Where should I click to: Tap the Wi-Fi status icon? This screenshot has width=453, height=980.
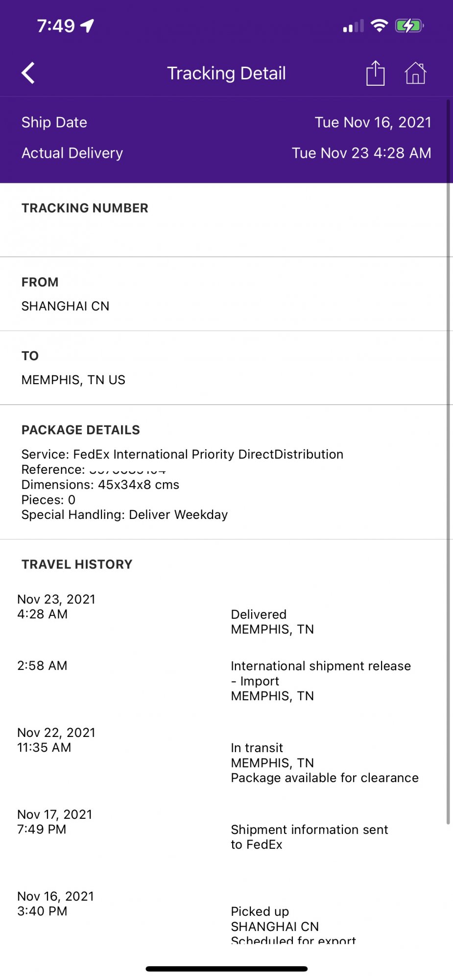[379, 25]
